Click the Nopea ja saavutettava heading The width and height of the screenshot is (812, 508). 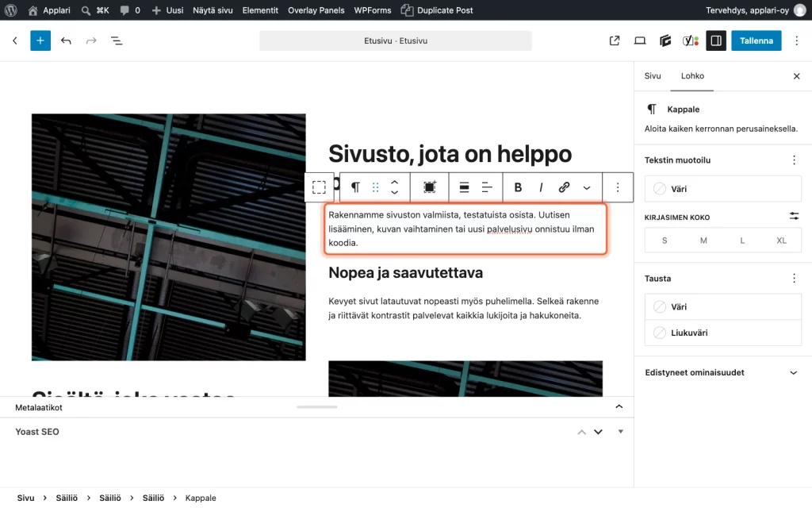pos(405,273)
